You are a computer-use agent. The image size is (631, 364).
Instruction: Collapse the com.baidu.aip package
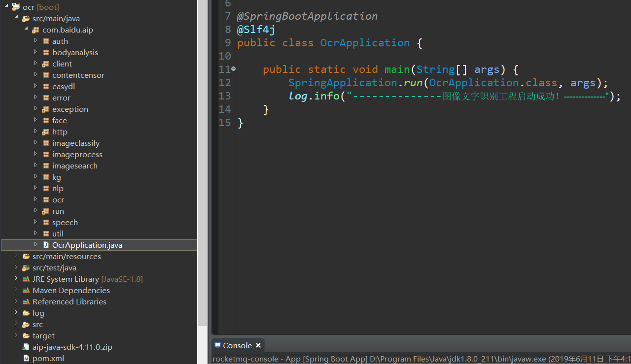(26, 29)
